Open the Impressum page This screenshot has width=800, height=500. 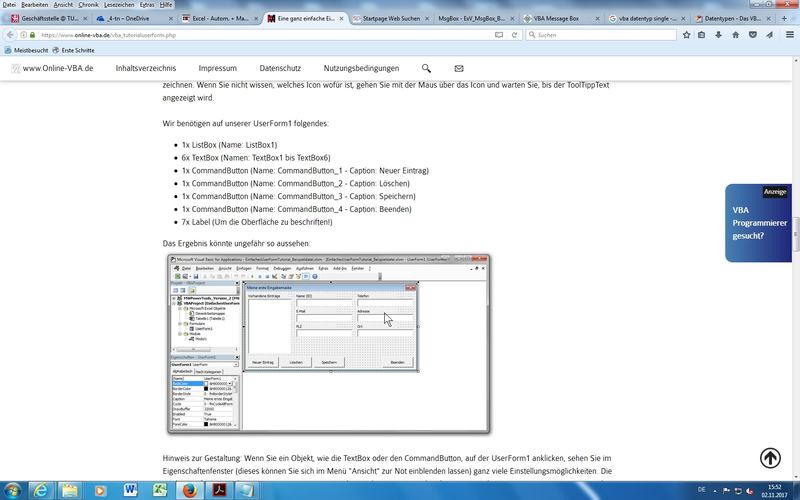[217, 68]
